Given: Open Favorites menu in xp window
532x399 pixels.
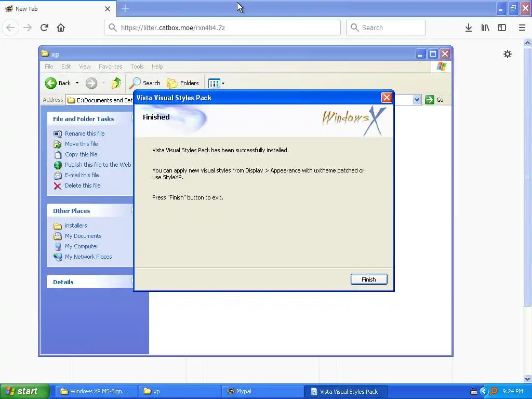Looking at the screenshot, I should pos(110,66).
